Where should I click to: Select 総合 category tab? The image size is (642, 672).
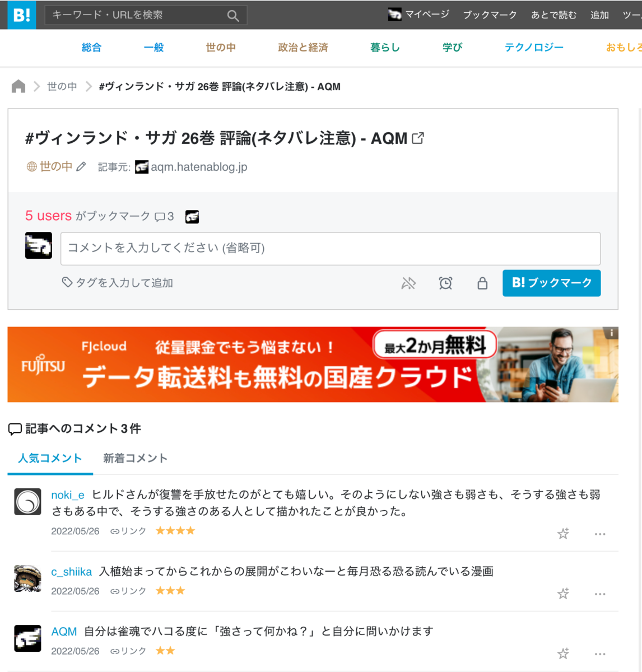click(x=91, y=48)
